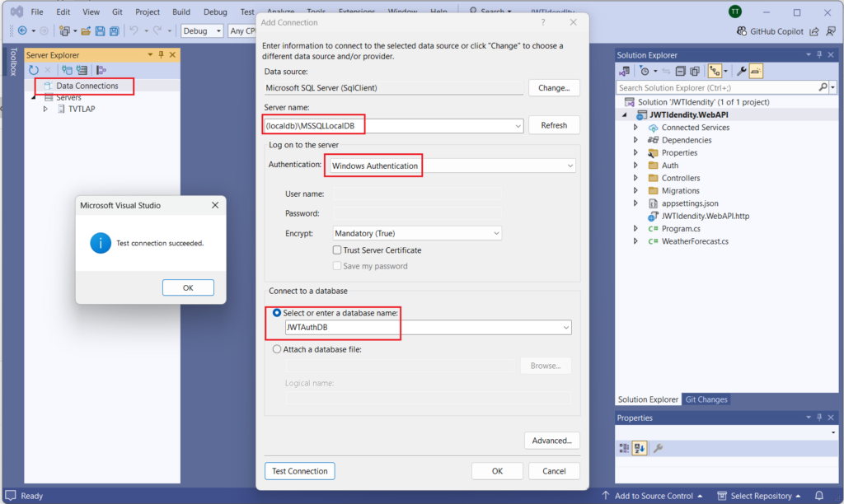Click the Collapse All icon in Solution Explorer
Image resolution: width=844 pixels, height=504 pixels.
pos(680,71)
